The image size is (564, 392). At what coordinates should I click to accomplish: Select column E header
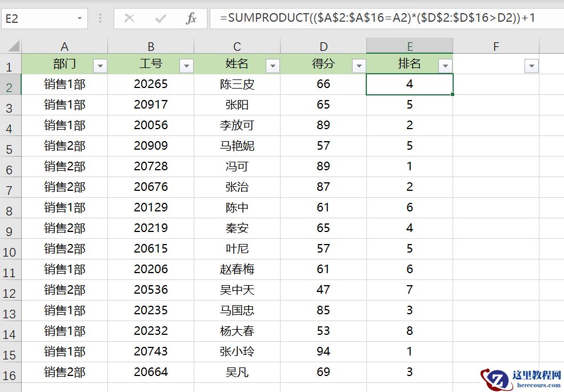point(410,46)
